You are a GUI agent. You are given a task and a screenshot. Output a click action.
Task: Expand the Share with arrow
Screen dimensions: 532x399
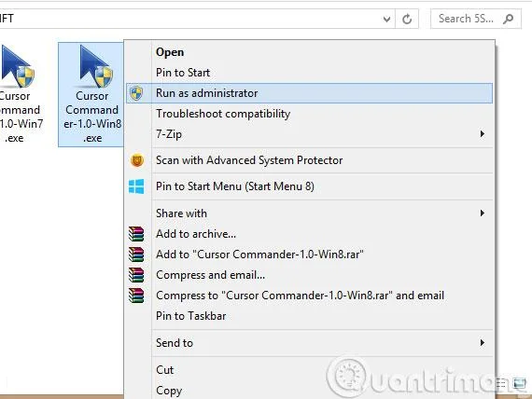[483, 213]
